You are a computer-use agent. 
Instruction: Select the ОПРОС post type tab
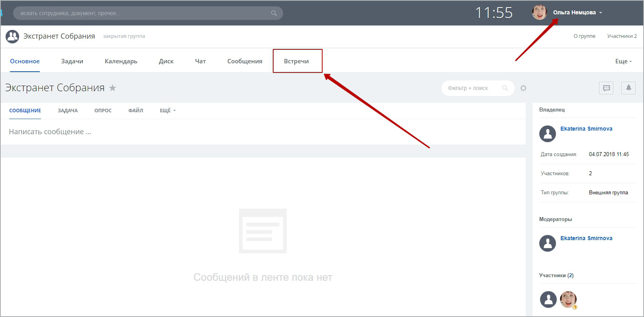[x=103, y=111]
